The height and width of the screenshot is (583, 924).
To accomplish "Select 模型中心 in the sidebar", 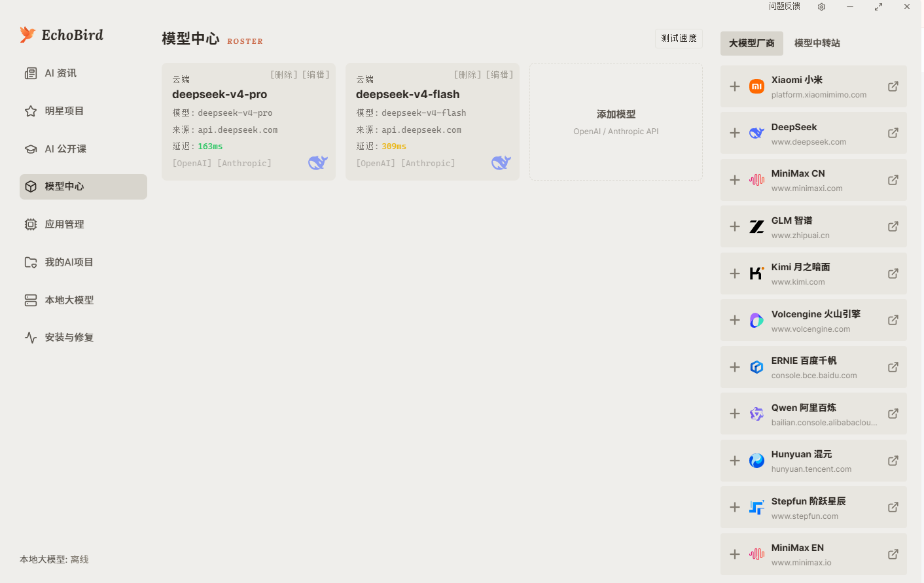I will pos(83,186).
